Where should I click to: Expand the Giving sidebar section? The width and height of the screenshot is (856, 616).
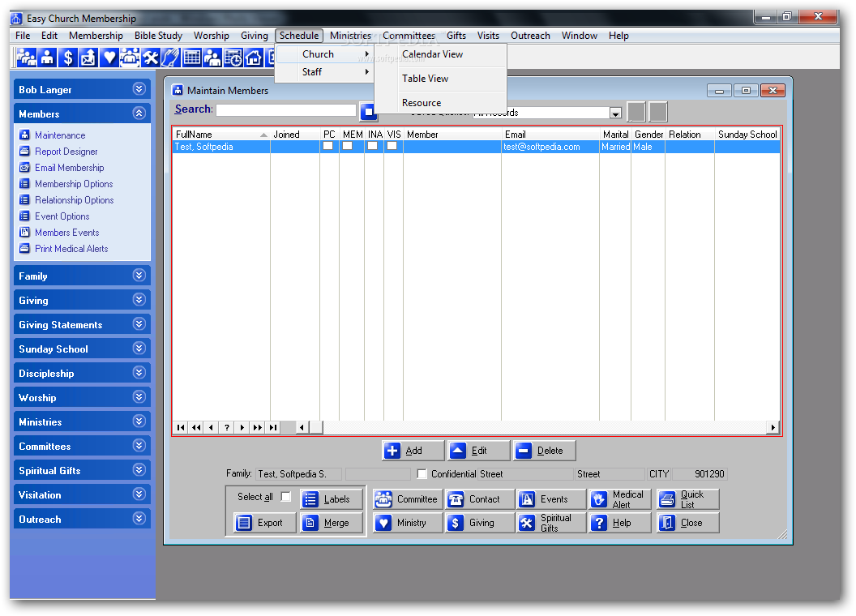coord(139,300)
